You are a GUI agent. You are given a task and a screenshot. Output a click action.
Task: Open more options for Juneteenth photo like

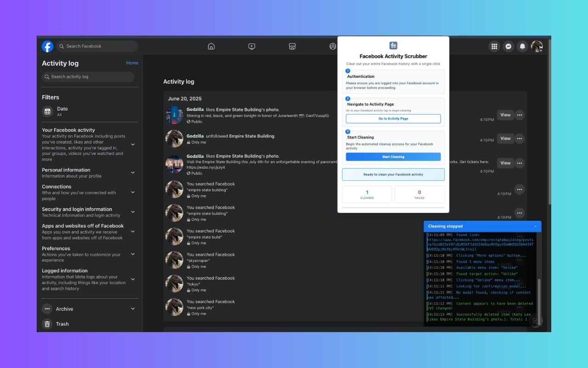click(x=520, y=115)
